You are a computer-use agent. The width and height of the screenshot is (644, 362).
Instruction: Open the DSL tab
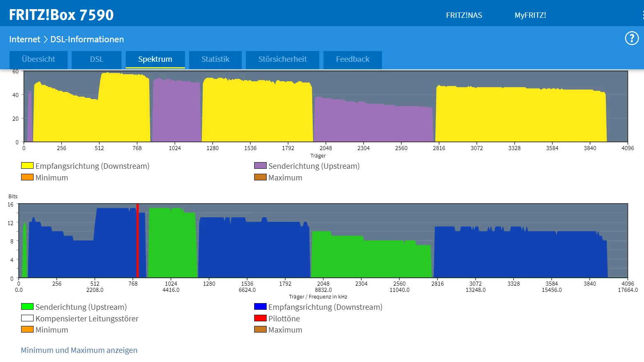tap(97, 59)
